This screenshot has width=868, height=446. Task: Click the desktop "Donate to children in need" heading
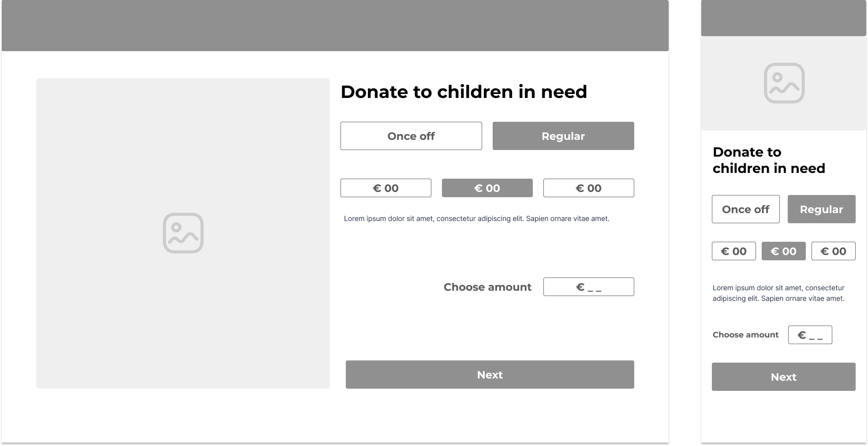(x=464, y=92)
